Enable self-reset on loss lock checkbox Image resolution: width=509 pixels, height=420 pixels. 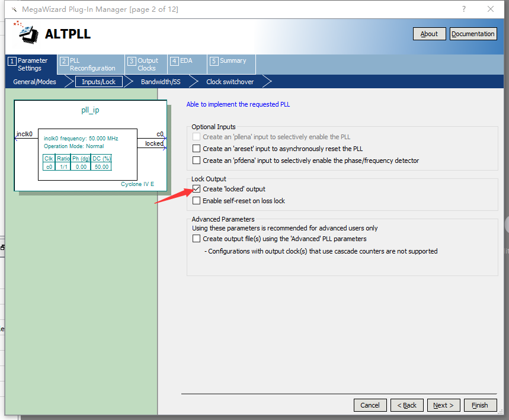click(x=196, y=201)
